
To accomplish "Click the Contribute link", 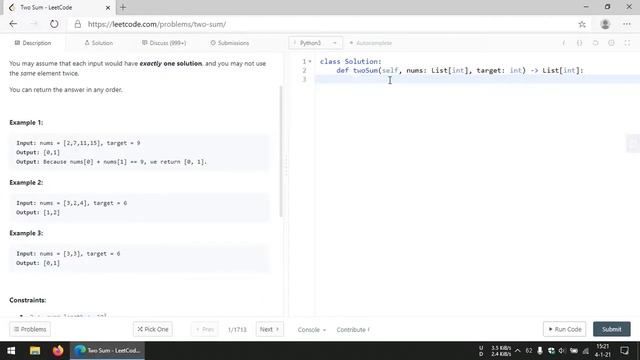I will [x=353, y=329].
